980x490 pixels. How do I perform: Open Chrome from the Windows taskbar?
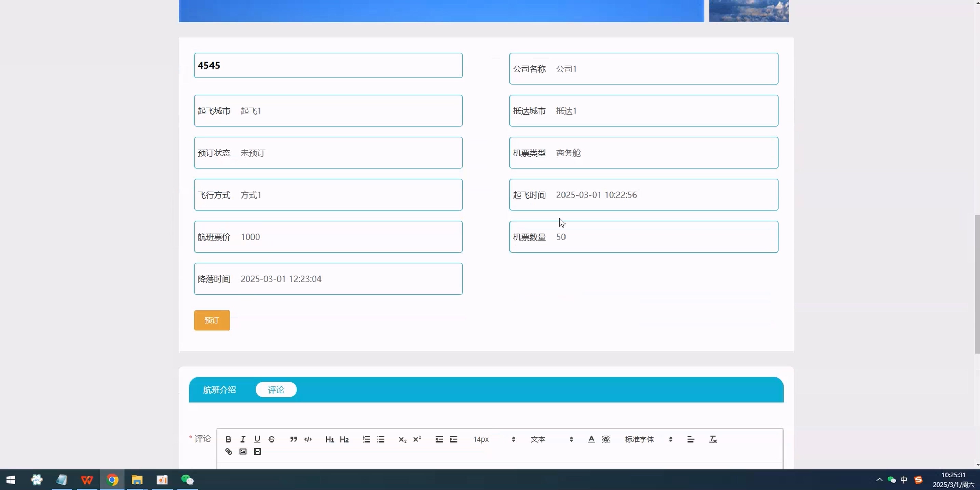[x=112, y=480]
